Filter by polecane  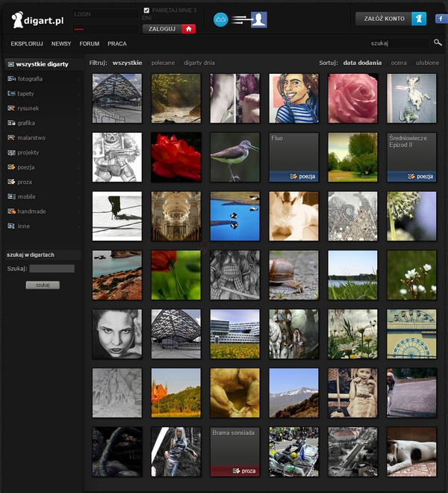point(163,63)
